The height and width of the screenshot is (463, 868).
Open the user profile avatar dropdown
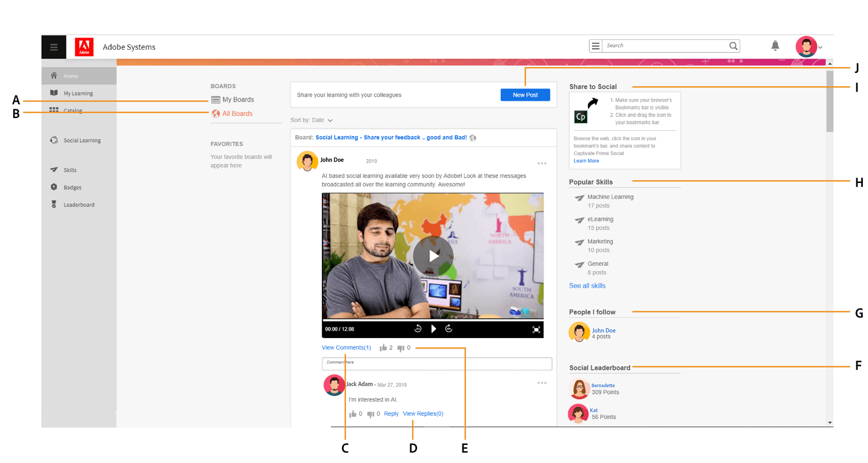point(808,47)
